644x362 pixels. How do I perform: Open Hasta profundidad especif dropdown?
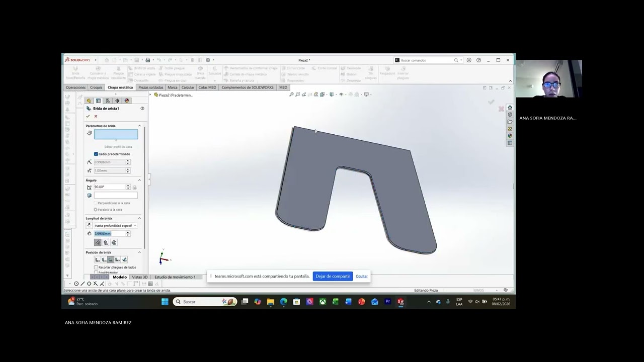coord(116,226)
